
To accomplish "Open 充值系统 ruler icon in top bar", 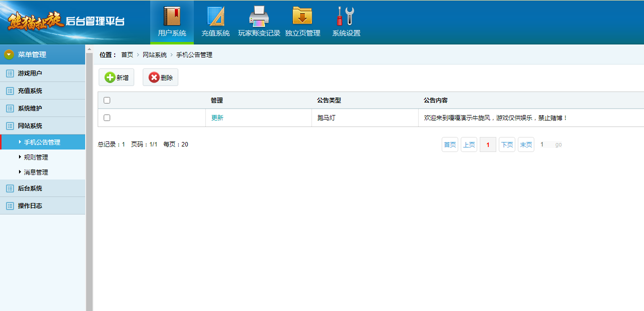I will (215, 16).
